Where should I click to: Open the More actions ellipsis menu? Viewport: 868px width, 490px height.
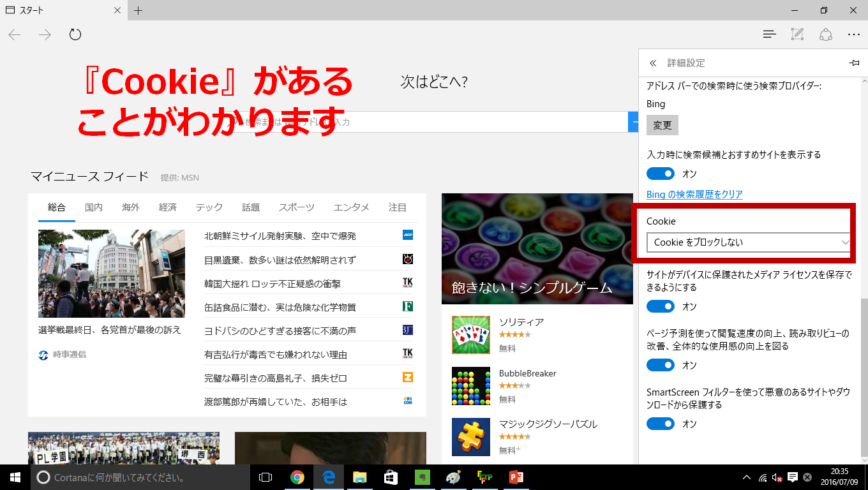(x=854, y=34)
